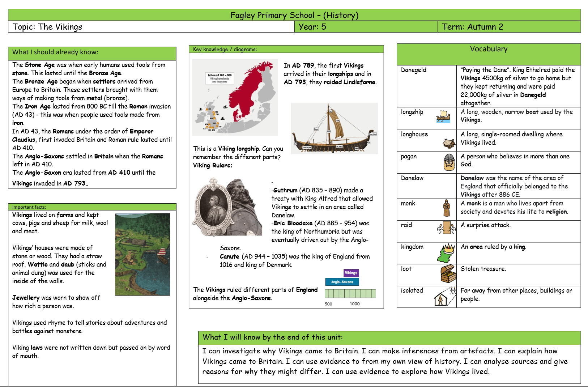
Task: Click the blue 'Anglo-Saxons' timeline label
Action: (x=342, y=282)
